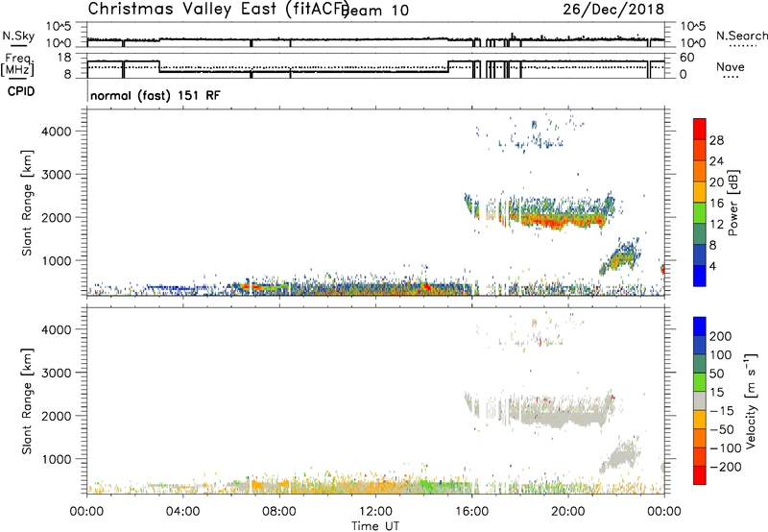Image resolution: width=768 pixels, height=532 pixels.
Task: Click the CPID row label
Action: (21, 91)
